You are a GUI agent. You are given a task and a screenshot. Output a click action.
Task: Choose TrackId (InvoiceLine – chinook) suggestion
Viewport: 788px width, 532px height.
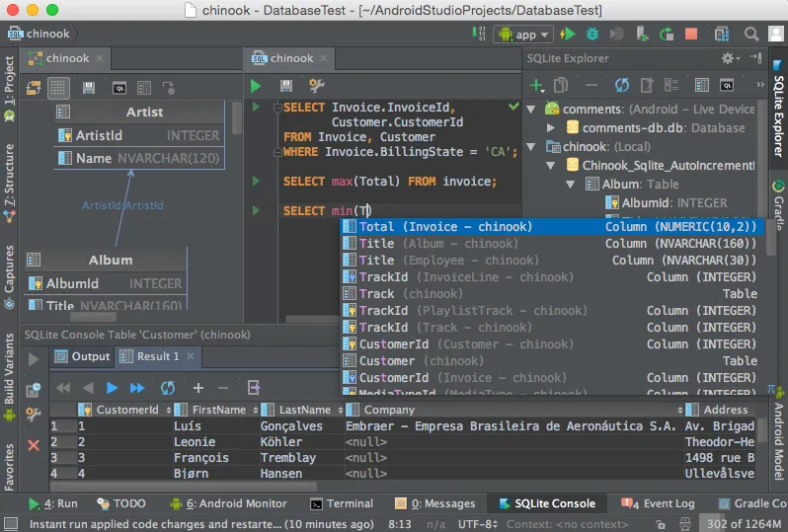553,276
